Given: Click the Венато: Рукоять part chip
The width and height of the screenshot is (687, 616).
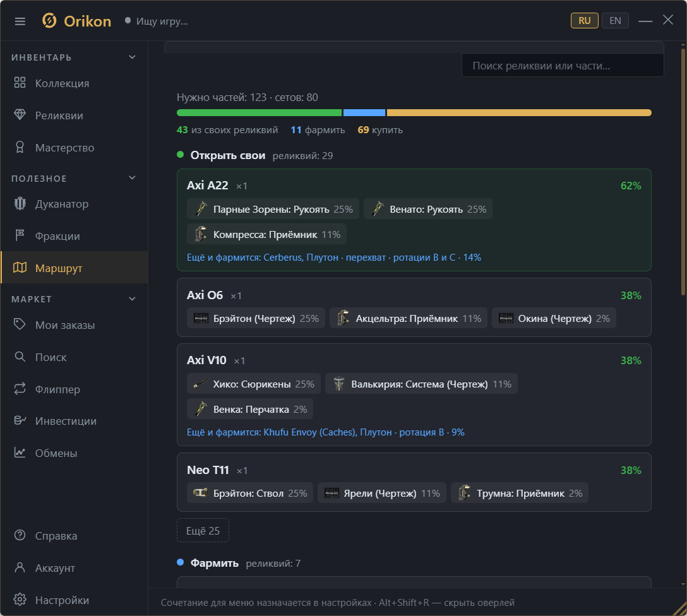Looking at the screenshot, I should pos(428,210).
